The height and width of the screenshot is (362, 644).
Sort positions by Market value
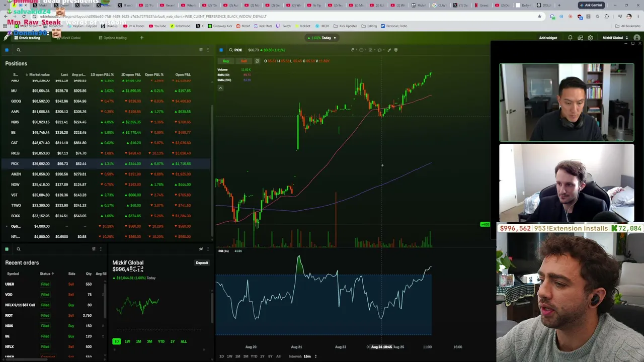coord(38,74)
